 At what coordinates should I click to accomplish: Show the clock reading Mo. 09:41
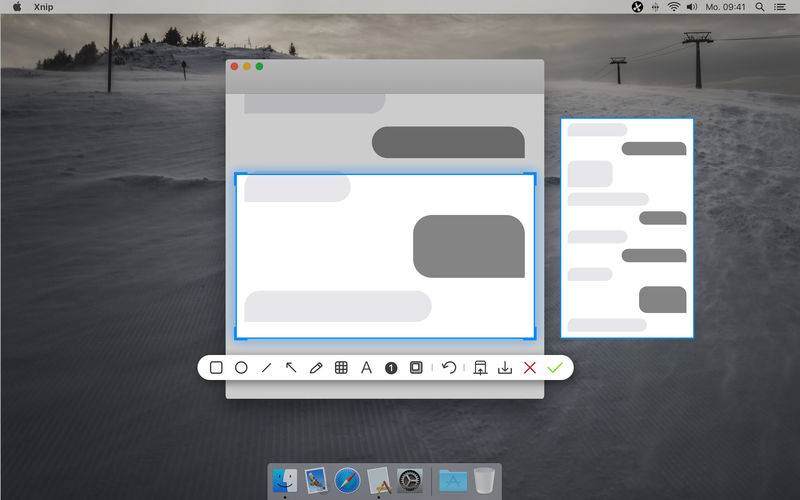click(x=725, y=7)
